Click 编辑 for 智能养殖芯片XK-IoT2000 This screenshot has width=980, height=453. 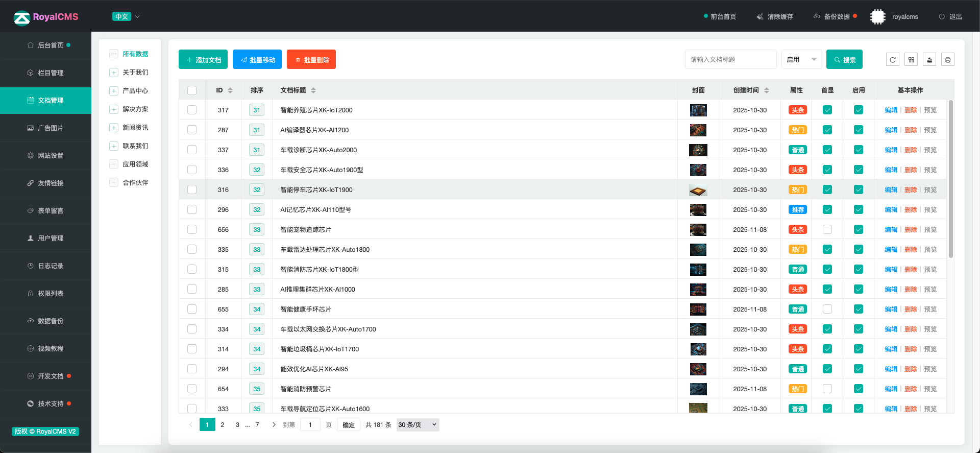(x=891, y=110)
